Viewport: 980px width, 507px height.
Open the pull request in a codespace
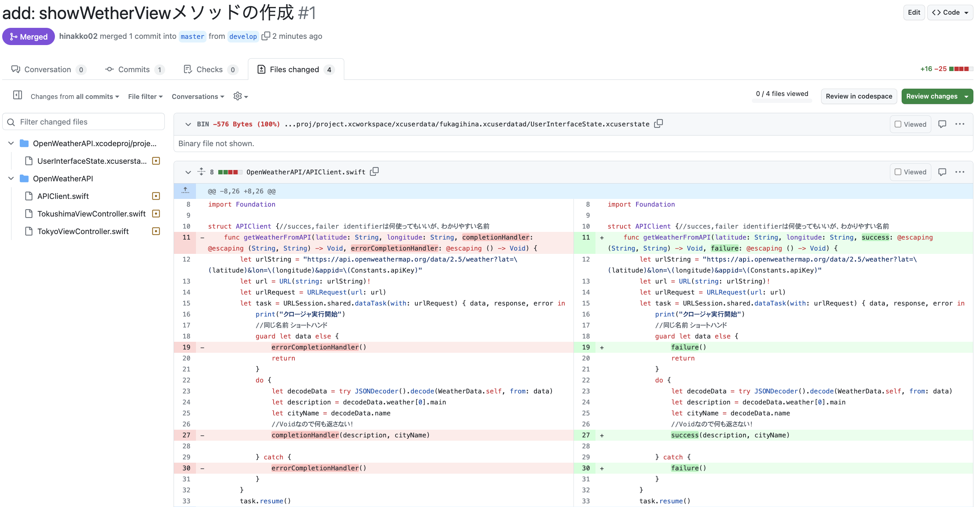[x=859, y=96]
